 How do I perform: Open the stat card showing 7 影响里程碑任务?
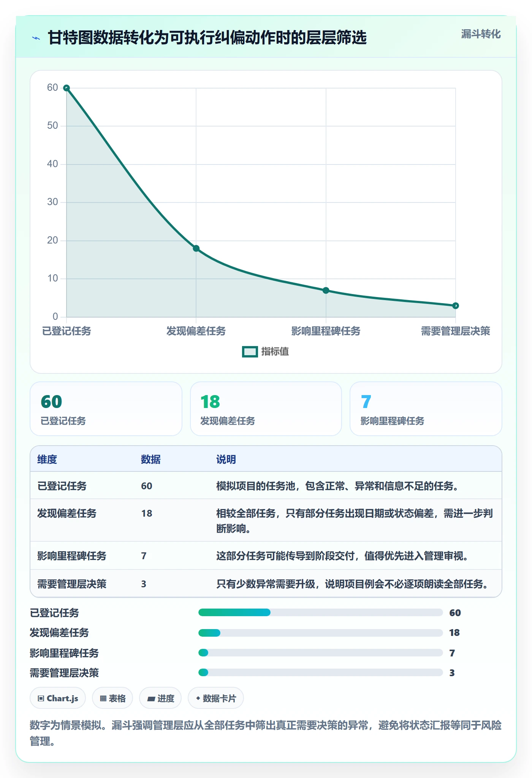coord(426,409)
